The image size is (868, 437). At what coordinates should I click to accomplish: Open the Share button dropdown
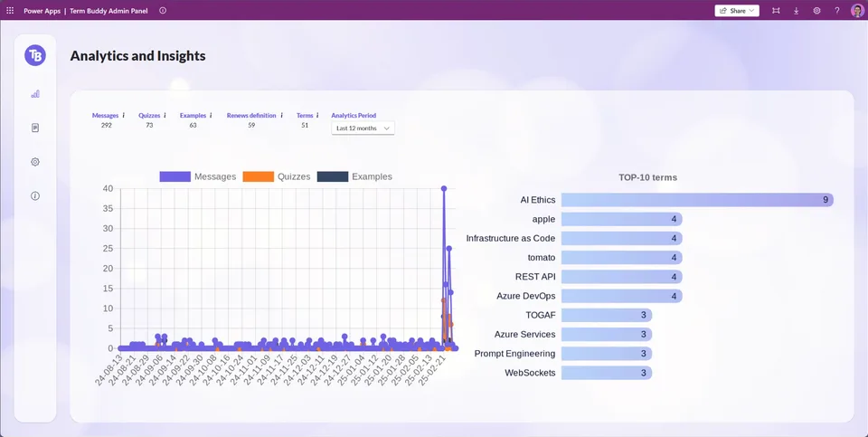737,11
